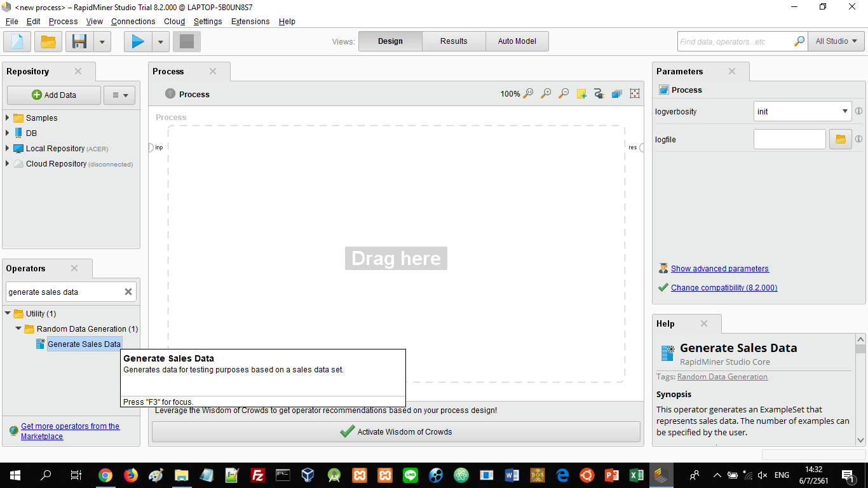Clear the operators search field with X

point(128,292)
